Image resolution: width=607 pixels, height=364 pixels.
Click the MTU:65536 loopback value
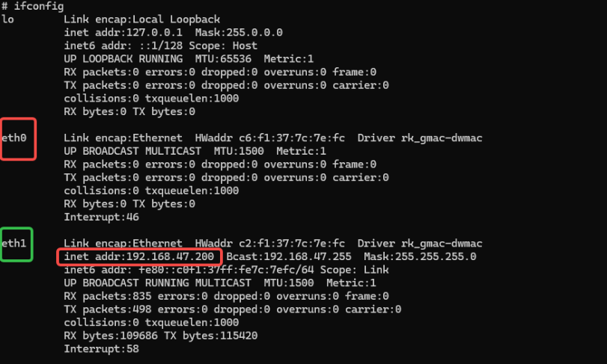[x=223, y=59]
